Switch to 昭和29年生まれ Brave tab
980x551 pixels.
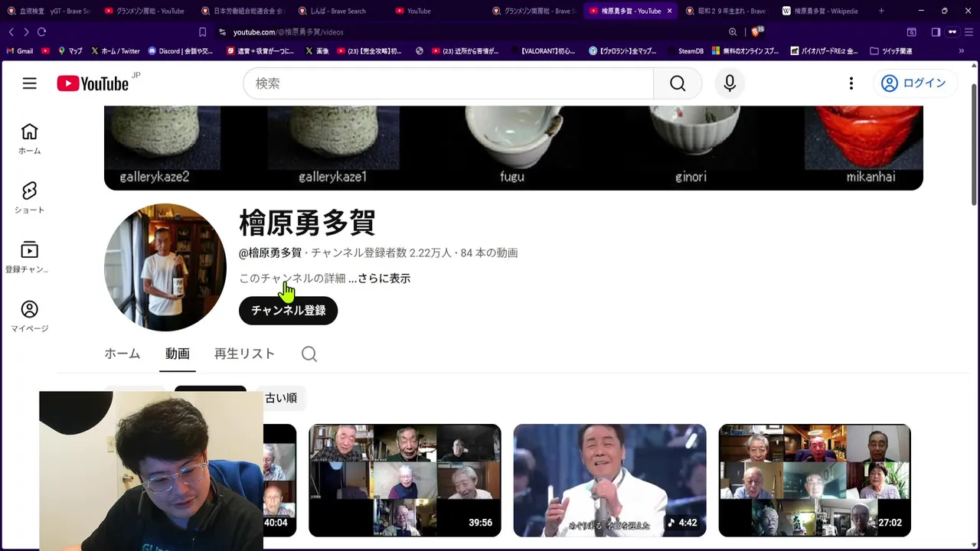[725, 11]
